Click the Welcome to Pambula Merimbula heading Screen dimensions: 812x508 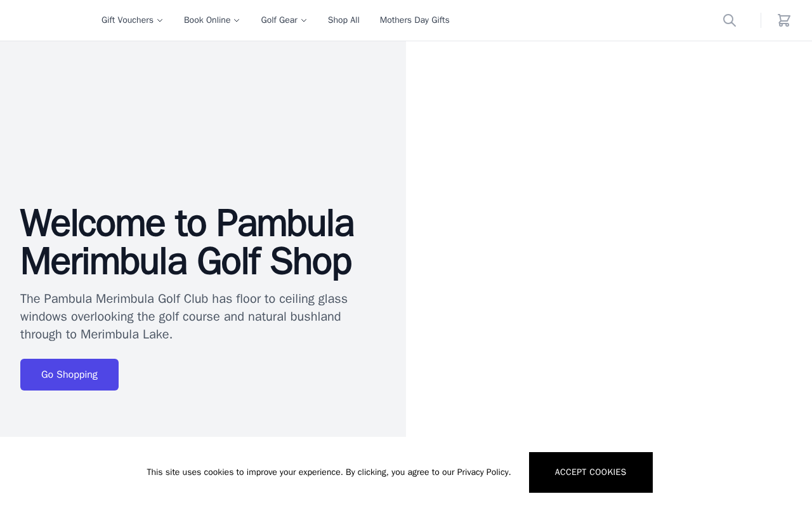(187, 242)
